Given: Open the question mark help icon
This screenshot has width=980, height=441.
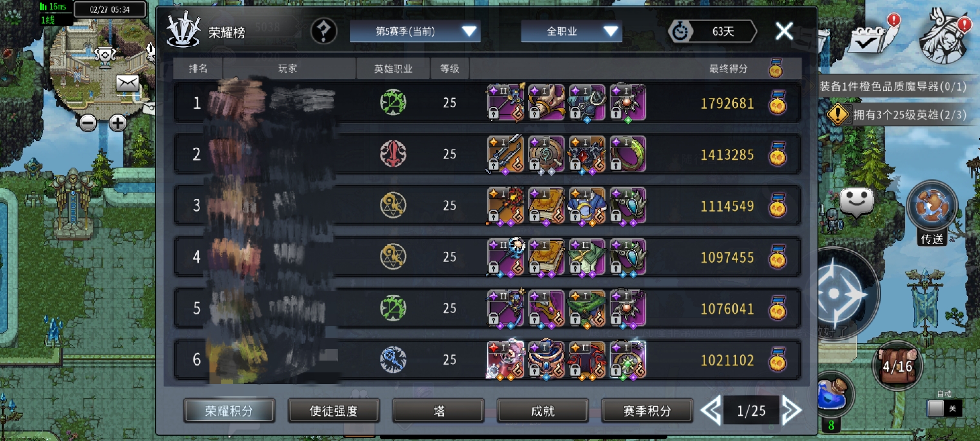Looking at the screenshot, I should click(x=324, y=31).
